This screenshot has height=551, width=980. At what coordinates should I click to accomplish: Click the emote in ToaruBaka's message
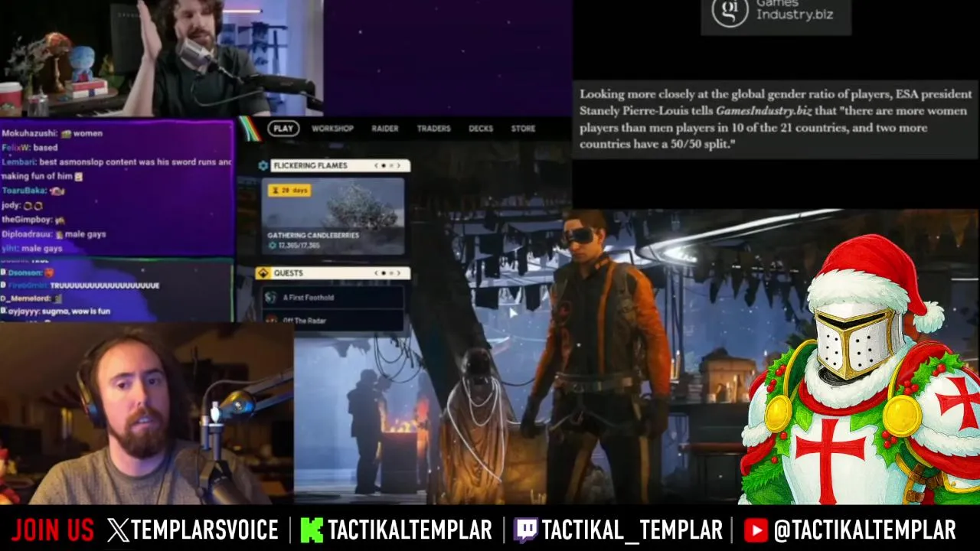[57, 191]
